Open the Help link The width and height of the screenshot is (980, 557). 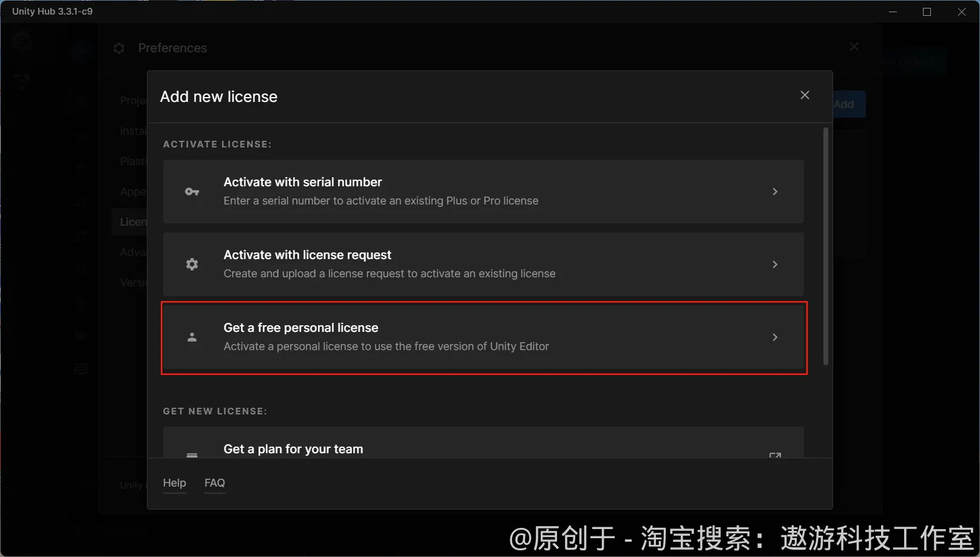point(174,483)
